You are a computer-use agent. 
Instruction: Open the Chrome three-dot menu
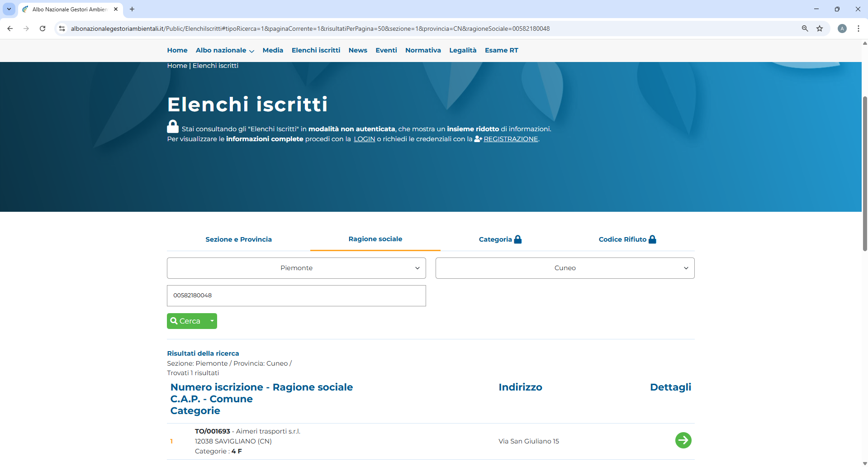click(858, 29)
